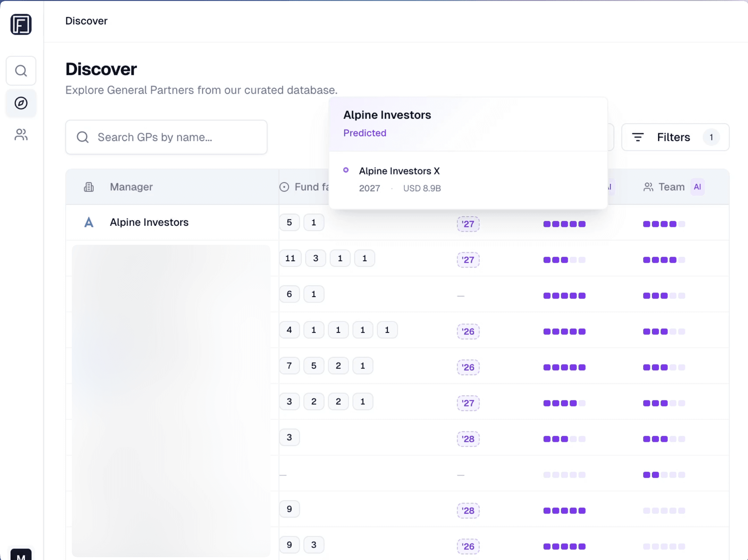The width and height of the screenshot is (748, 560).
Task: Focus the Search GPs by name field
Action: (x=166, y=137)
